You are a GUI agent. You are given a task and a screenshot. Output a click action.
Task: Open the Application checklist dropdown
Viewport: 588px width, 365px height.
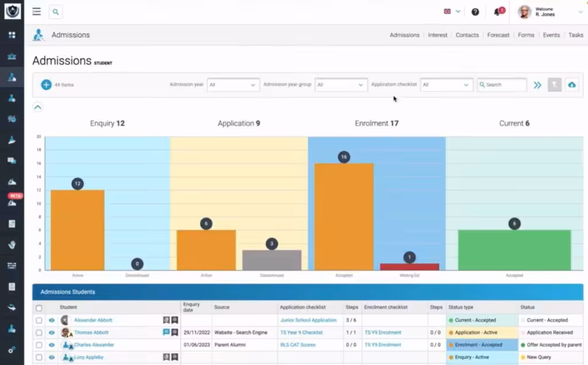click(446, 85)
